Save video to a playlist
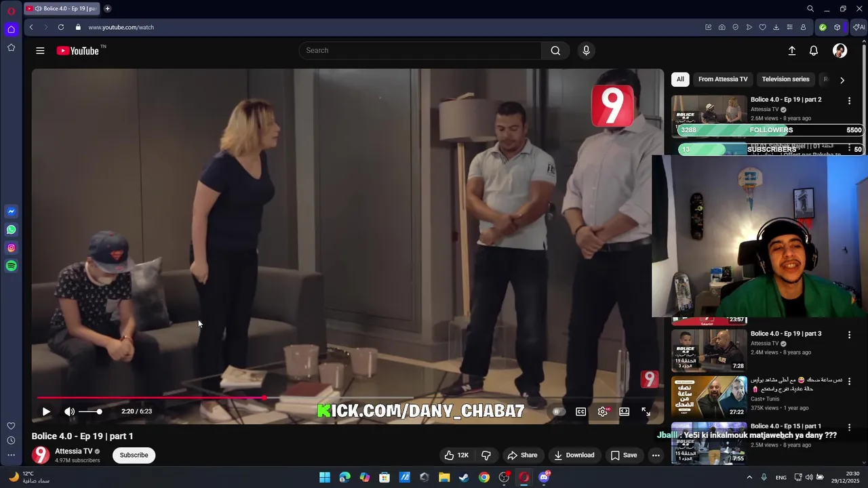This screenshot has height=488, width=868. tap(624, 455)
